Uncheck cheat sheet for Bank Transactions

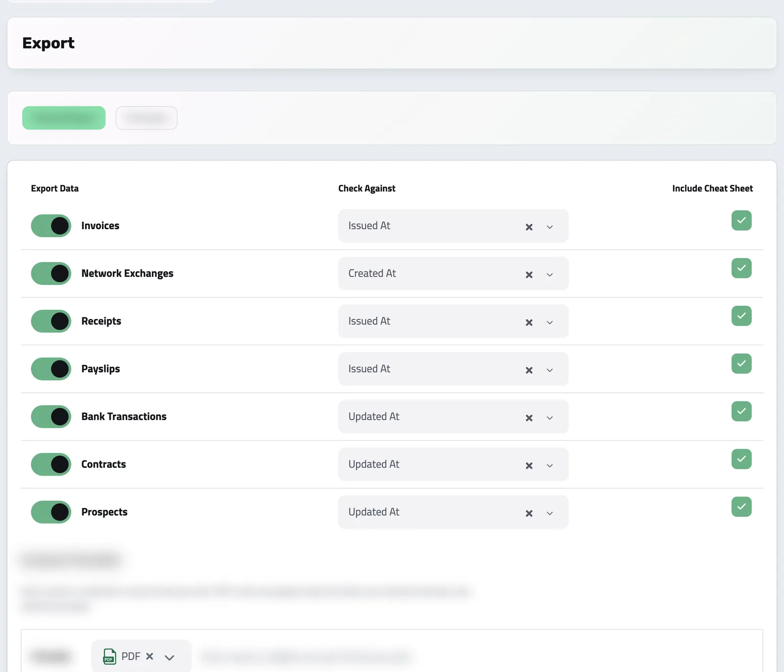[x=741, y=411]
